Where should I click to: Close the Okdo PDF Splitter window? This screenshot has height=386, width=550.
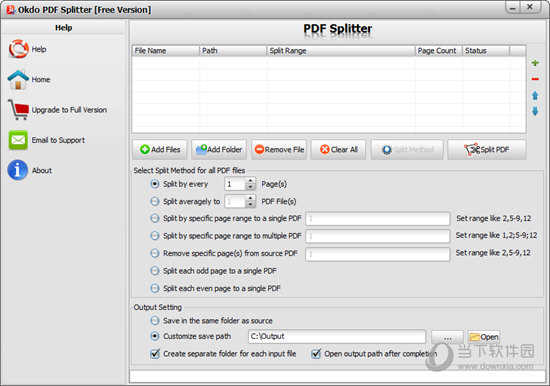530,7
